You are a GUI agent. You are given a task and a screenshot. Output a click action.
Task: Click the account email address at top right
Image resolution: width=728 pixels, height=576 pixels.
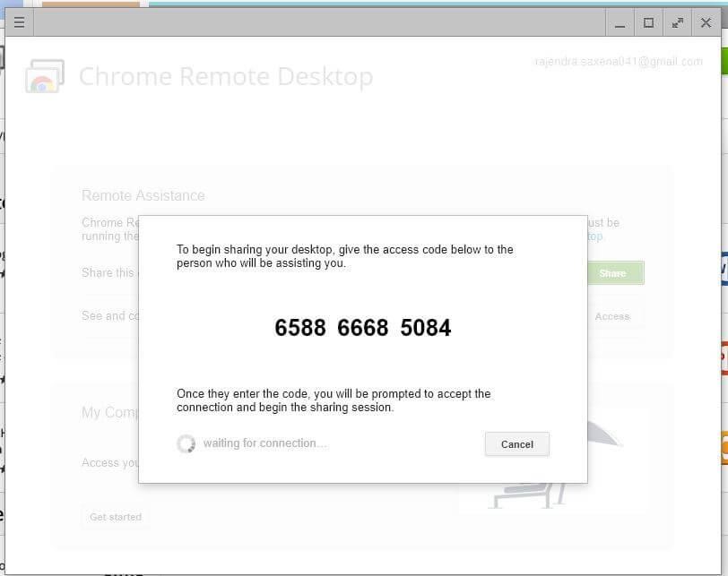tap(619, 62)
